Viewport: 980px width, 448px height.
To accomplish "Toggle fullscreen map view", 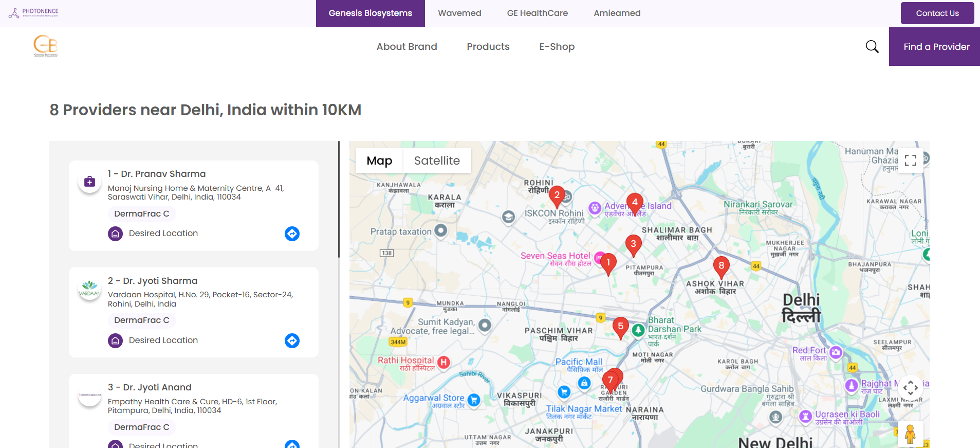I will pyautogui.click(x=911, y=160).
